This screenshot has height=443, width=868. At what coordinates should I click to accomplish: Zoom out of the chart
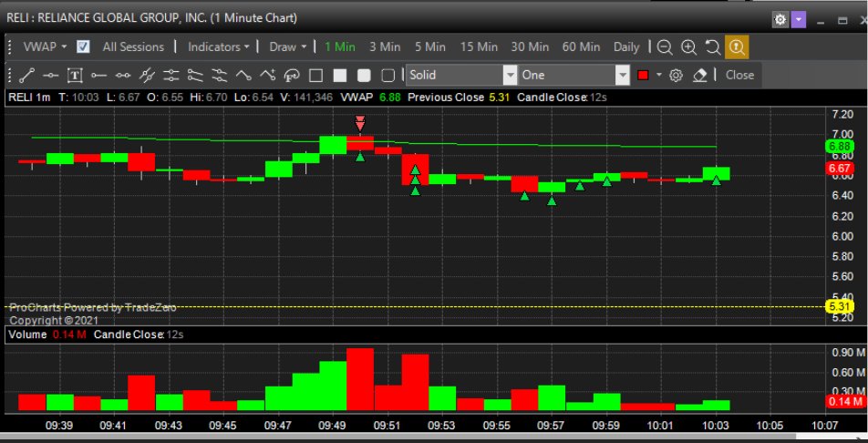pyautogui.click(x=665, y=47)
